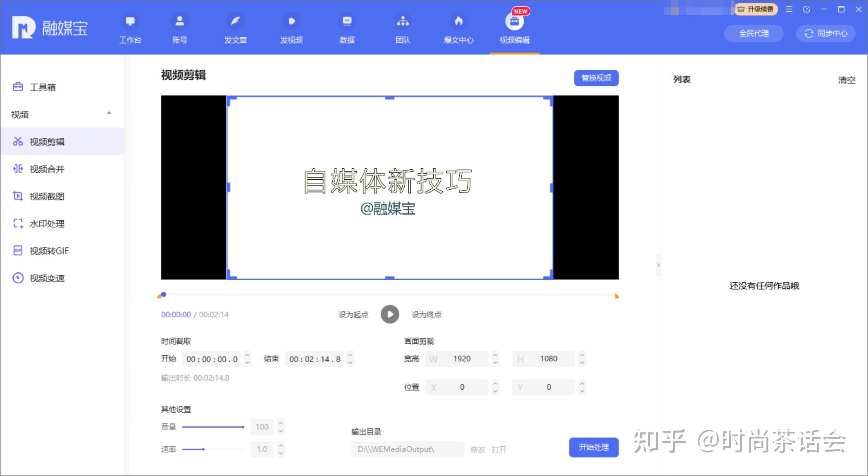Decrease the Y position stepper
Screen dimensions: 868x476
[x=582, y=391]
